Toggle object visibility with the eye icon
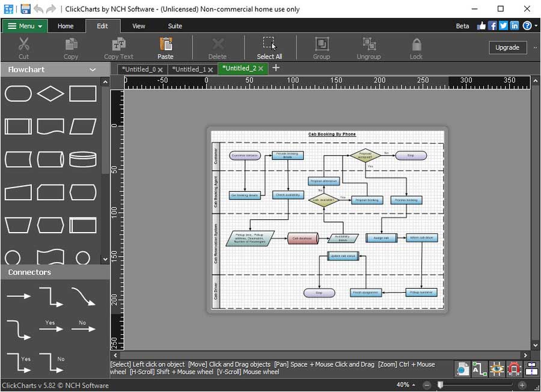 pos(496,369)
